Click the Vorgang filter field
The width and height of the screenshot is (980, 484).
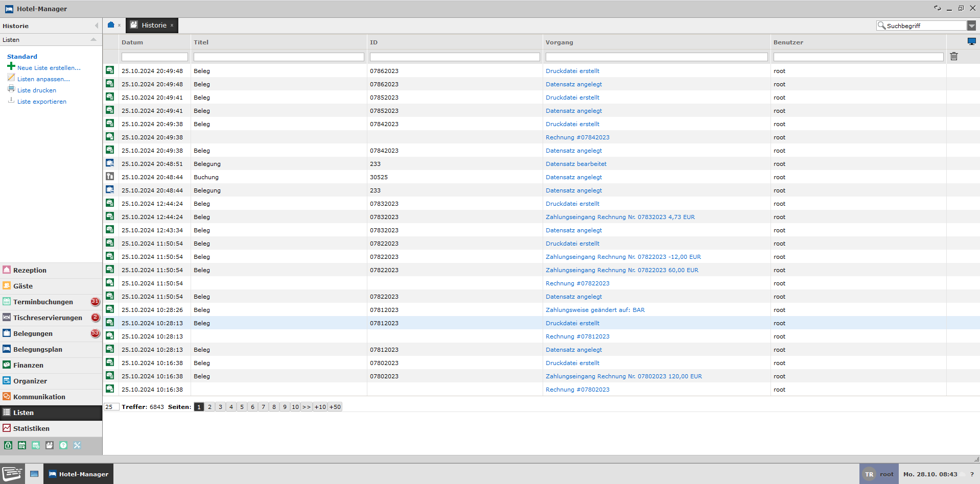tap(657, 57)
